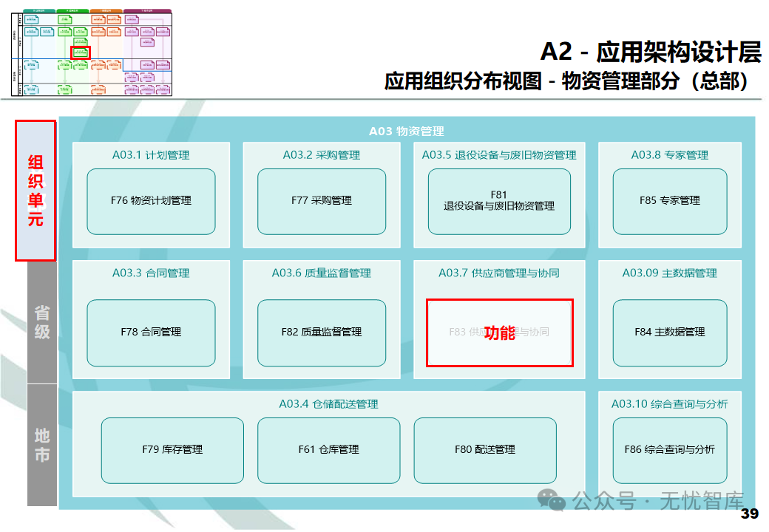769x532 pixels.
Task: Click the A03.4 仓储配送管理 heading
Action: pyautogui.click(x=328, y=404)
